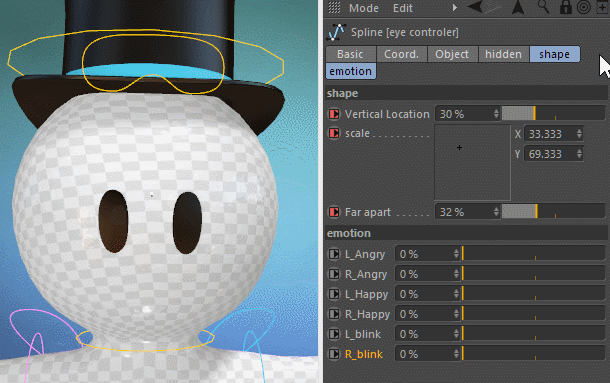Adjust the R_Happy slider
Viewport: 610px width, 383px height.
point(533,314)
